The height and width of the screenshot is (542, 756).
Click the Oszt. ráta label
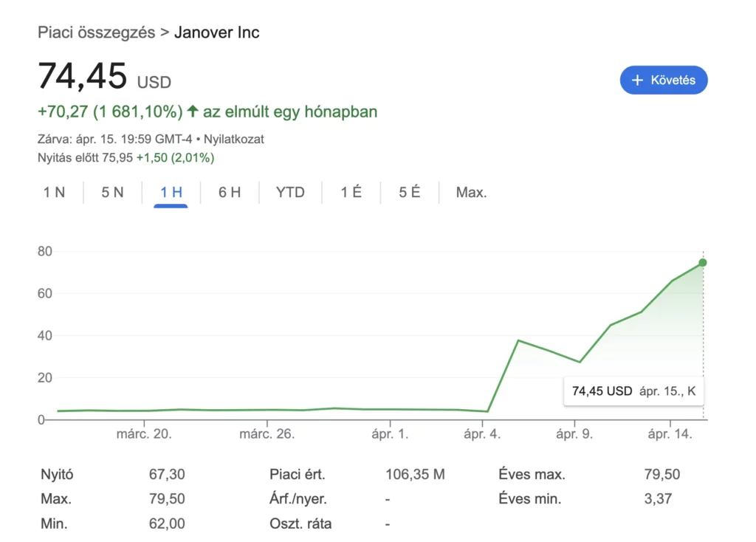[x=300, y=524]
